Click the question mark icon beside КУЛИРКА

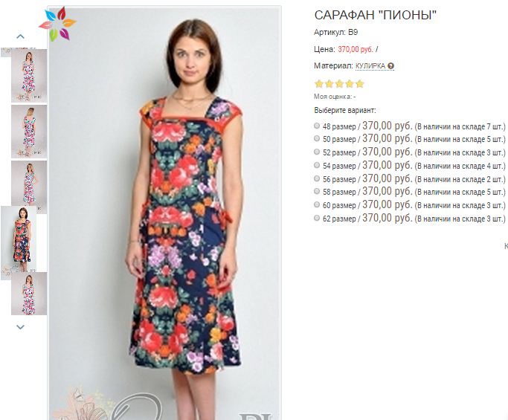point(391,66)
